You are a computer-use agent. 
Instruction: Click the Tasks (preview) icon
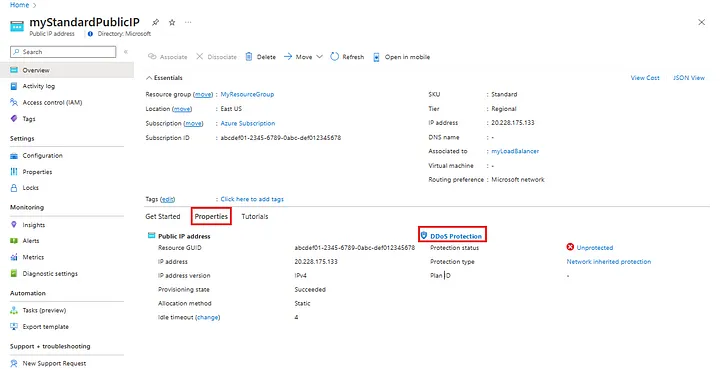(x=14, y=310)
